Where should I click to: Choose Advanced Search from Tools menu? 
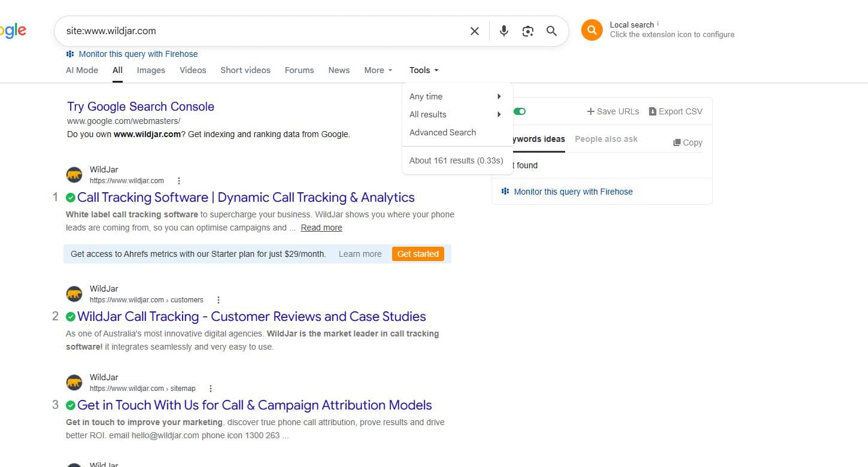point(443,132)
